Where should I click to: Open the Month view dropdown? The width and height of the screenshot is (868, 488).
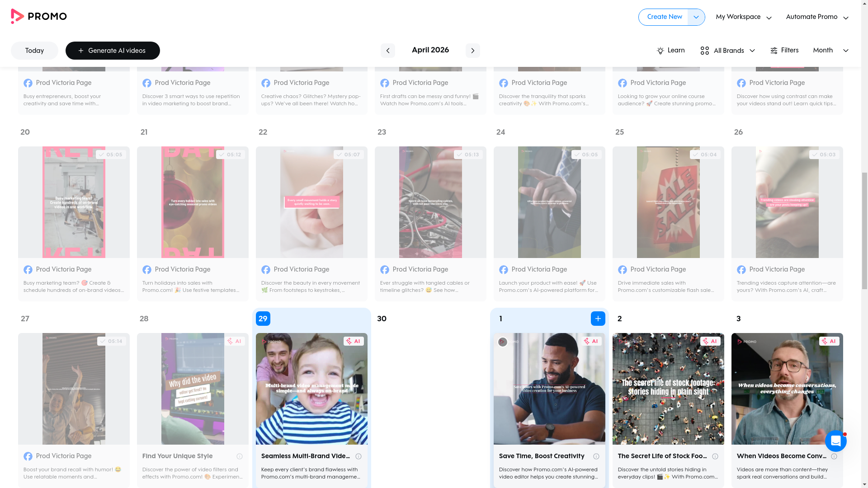tap(830, 51)
